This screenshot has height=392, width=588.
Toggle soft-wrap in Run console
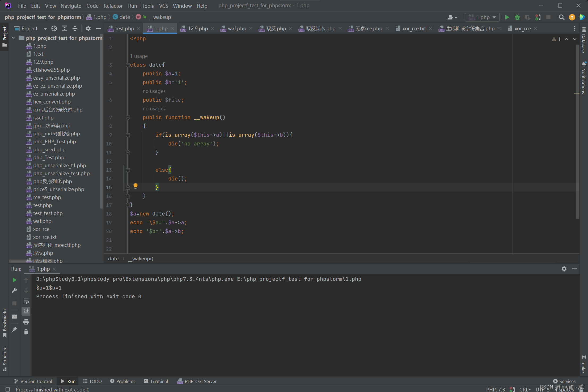pos(26,301)
